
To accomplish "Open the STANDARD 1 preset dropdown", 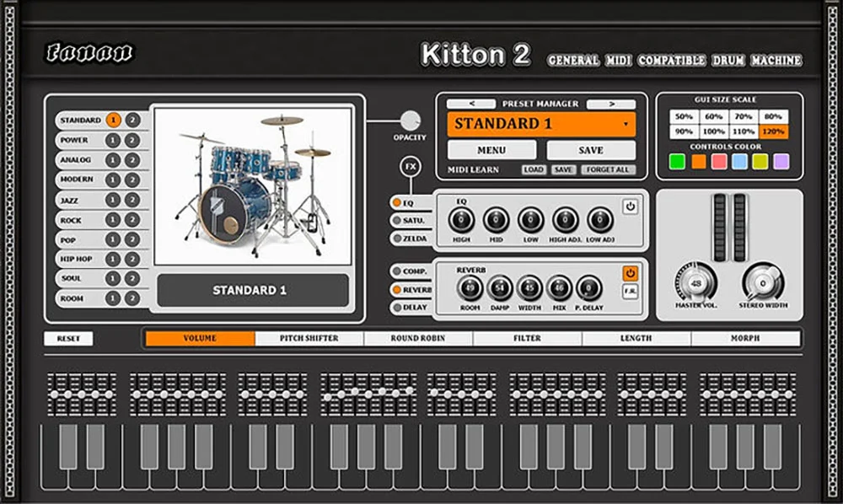I will [544, 124].
